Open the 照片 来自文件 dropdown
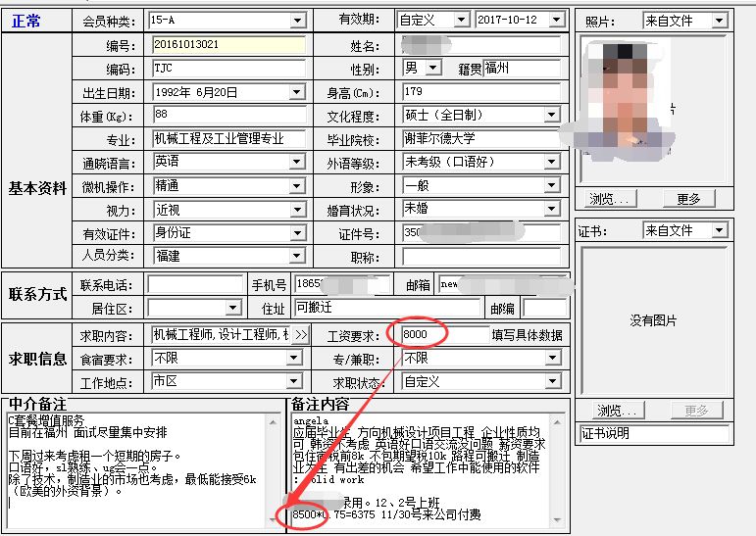756x536 pixels. point(719,21)
